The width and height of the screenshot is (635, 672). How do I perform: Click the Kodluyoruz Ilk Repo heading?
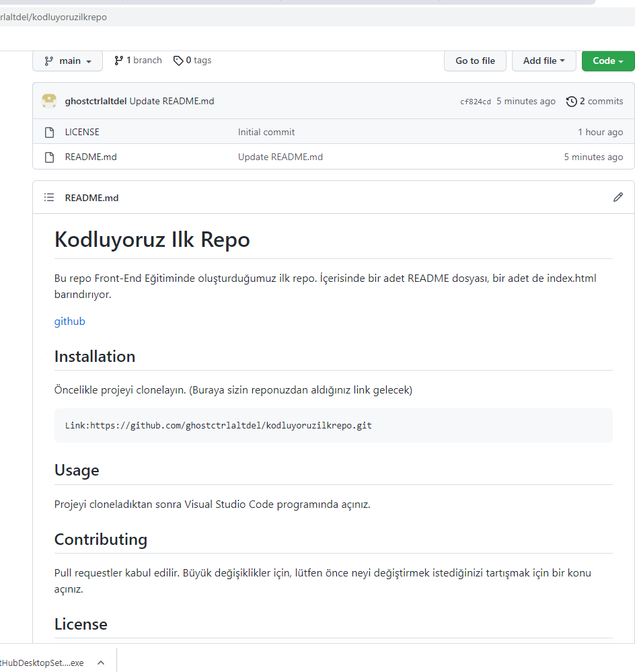[151, 239]
